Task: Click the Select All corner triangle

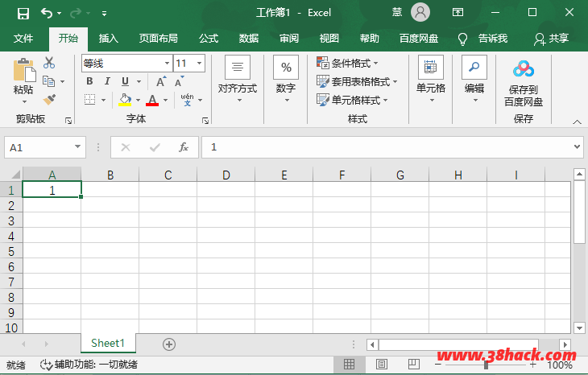Action: coord(15,175)
